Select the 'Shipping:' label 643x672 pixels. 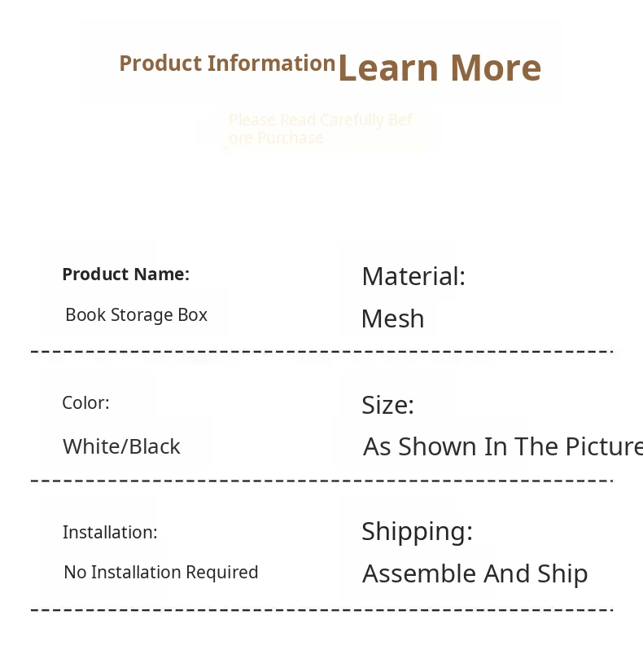click(417, 531)
